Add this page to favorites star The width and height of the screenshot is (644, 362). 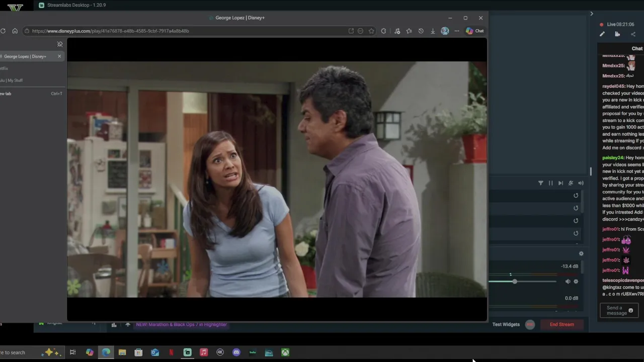(371, 31)
